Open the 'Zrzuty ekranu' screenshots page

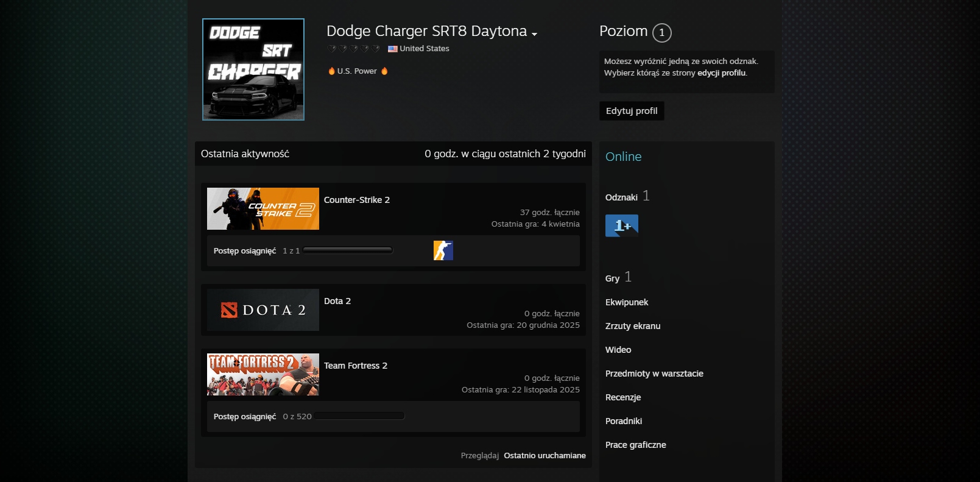tap(633, 326)
